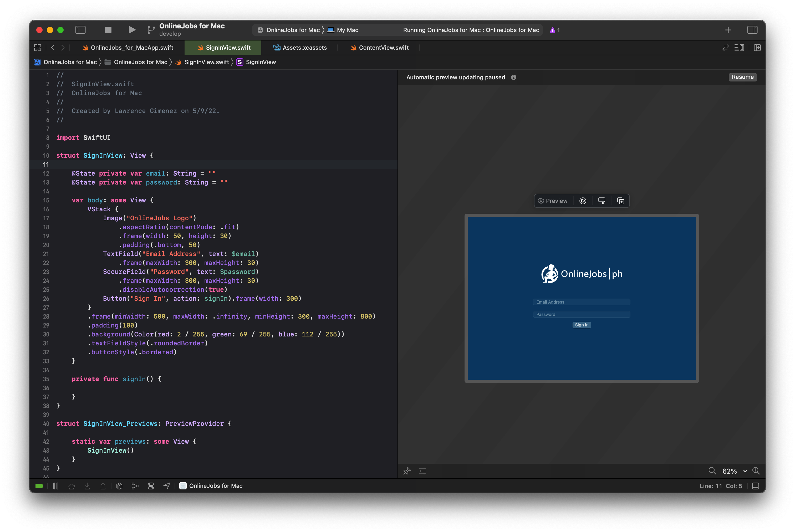The image size is (795, 532).
Task: Toggle the debug area at bottom right
Action: (x=755, y=486)
